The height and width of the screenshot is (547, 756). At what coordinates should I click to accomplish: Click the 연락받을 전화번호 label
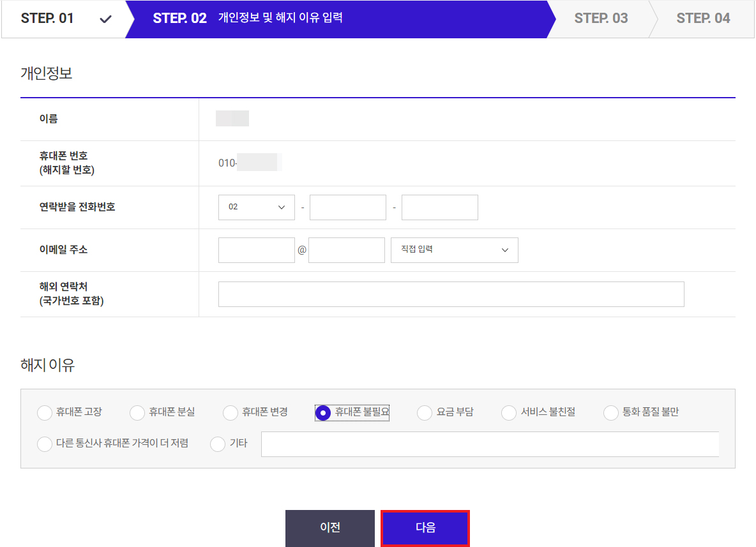pos(77,207)
